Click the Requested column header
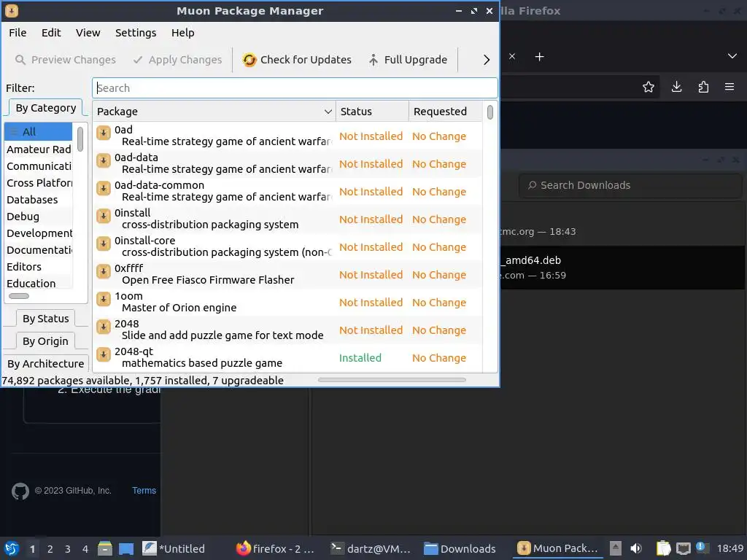The width and height of the screenshot is (747, 560). coord(445,112)
